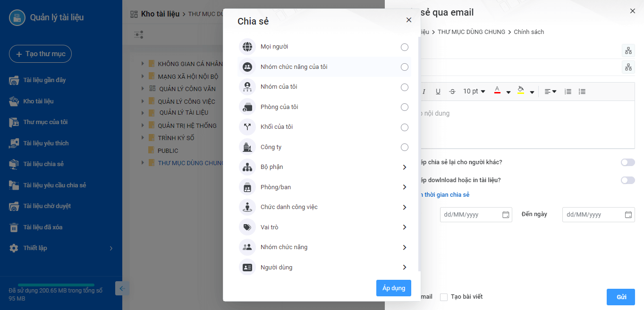Click the filter settings icon under Kho tài liệu
This screenshot has height=310, width=644.
[x=138, y=34]
